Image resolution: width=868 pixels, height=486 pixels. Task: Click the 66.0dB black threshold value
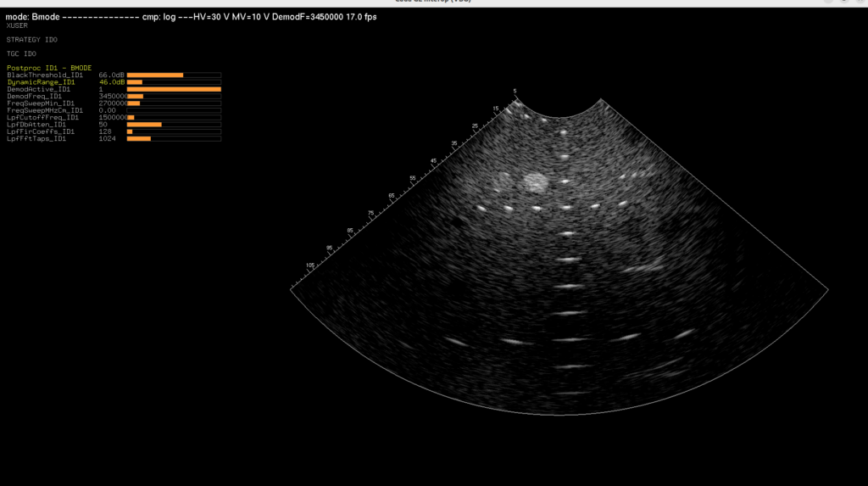point(111,75)
